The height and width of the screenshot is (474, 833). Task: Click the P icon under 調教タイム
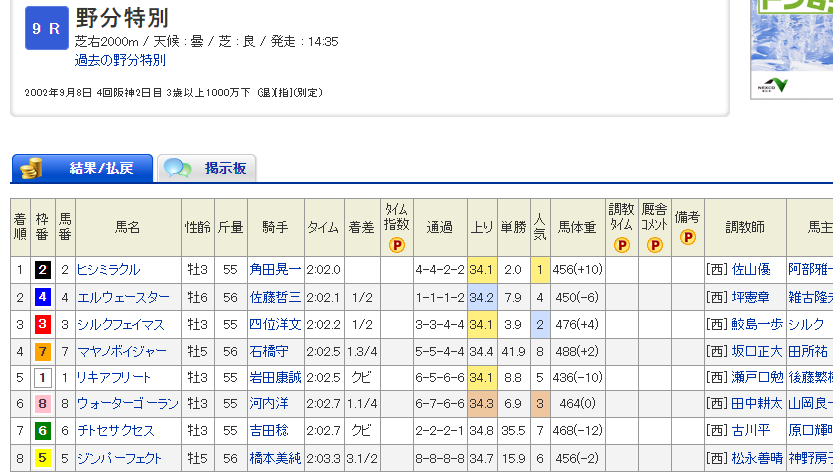pos(621,244)
